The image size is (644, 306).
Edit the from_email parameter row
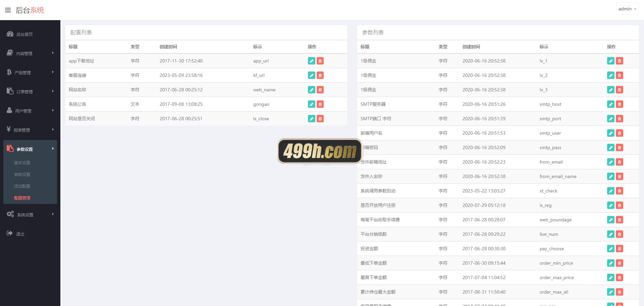[x=611, y=162]
